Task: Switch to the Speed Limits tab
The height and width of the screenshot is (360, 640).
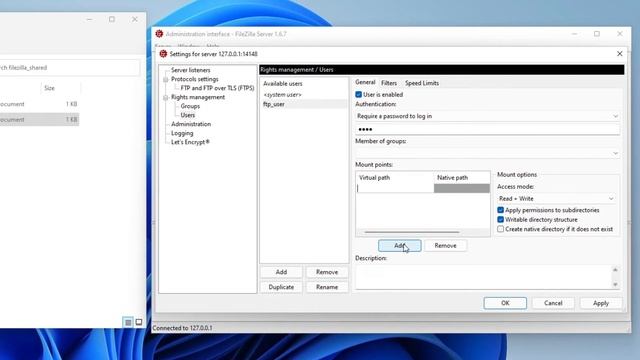Action: 422,83
